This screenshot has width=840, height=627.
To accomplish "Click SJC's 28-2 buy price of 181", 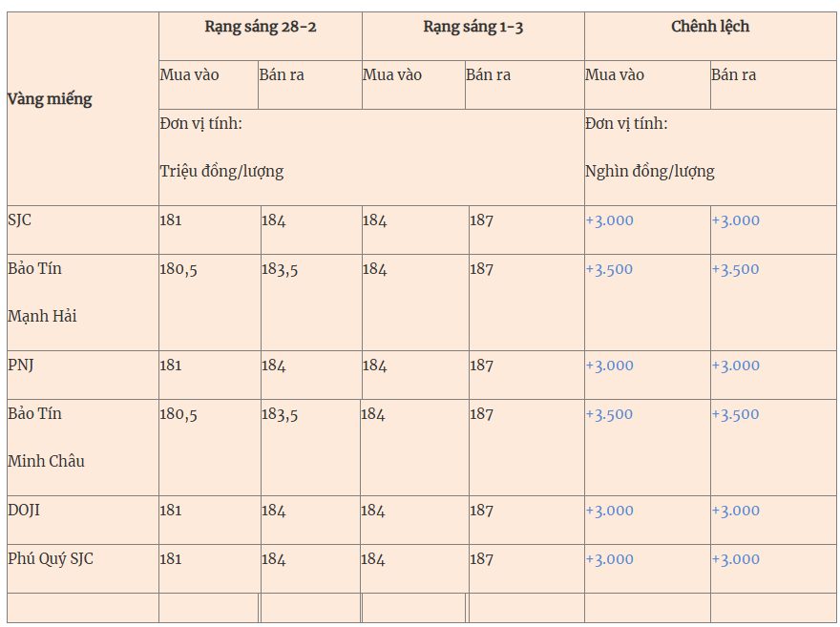I will 171,220.
